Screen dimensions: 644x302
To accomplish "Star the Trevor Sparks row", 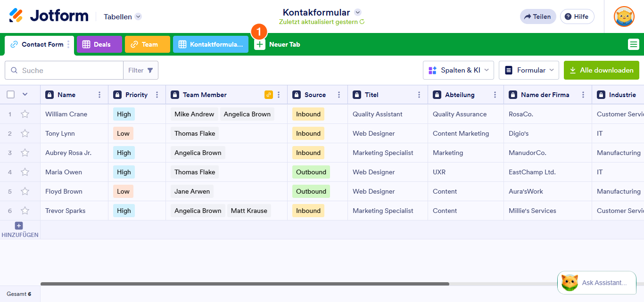I will [x=25, y=211].
